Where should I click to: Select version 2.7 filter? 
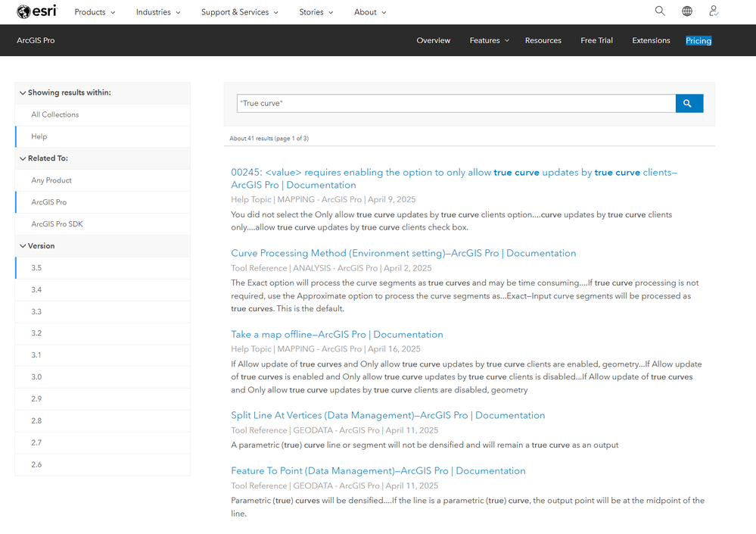tap(103, 443)
